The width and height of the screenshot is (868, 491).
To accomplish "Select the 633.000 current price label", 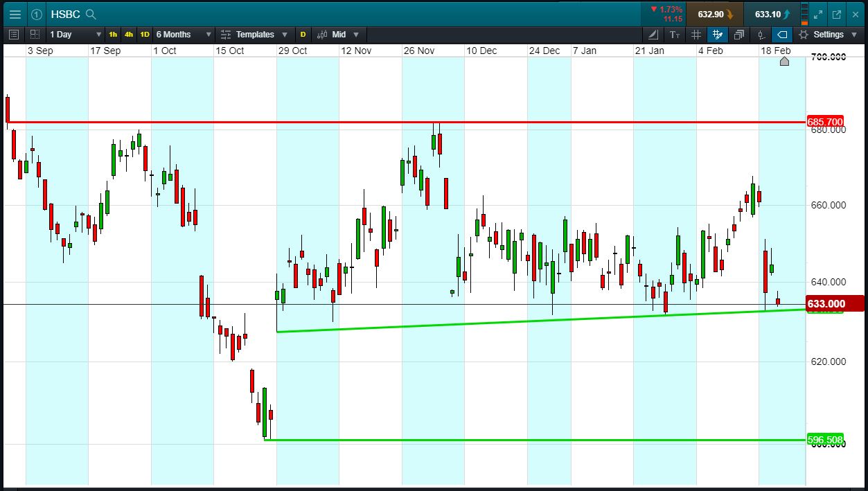I will (835, 303).
